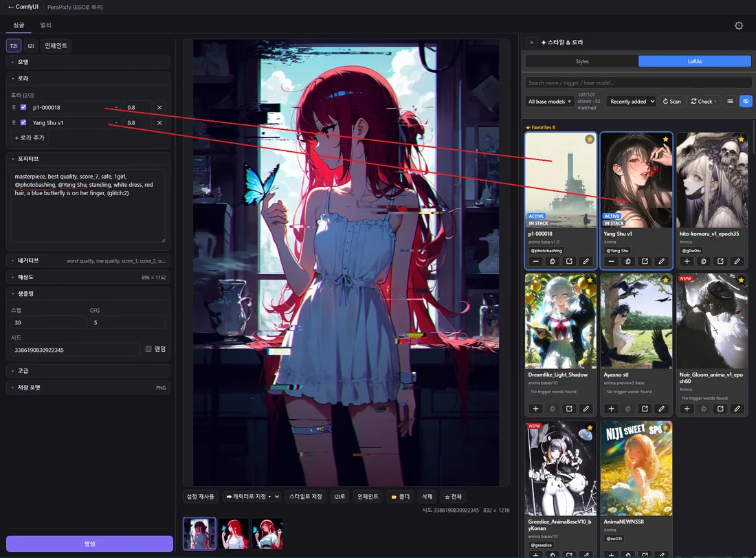The height and width of the screenshot is (558, 756).
Task: Focus the LoRA search name/trigger field
Action: [x=638, y=82]
